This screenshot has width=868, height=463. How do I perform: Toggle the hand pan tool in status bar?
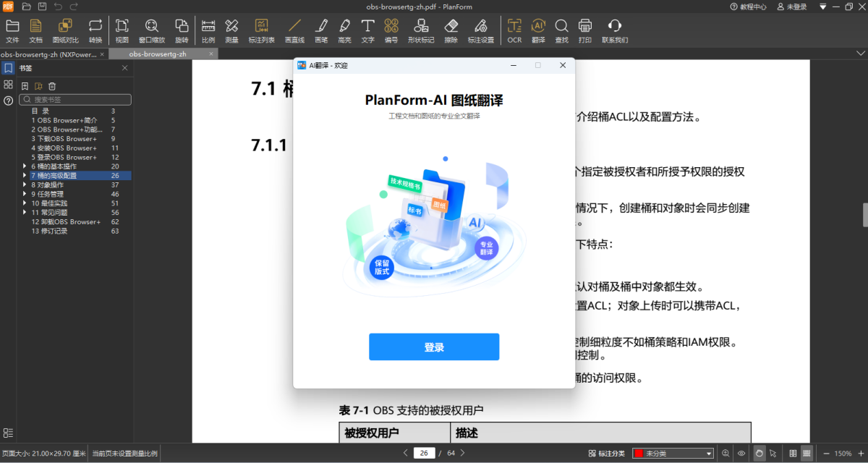point(758,452)
